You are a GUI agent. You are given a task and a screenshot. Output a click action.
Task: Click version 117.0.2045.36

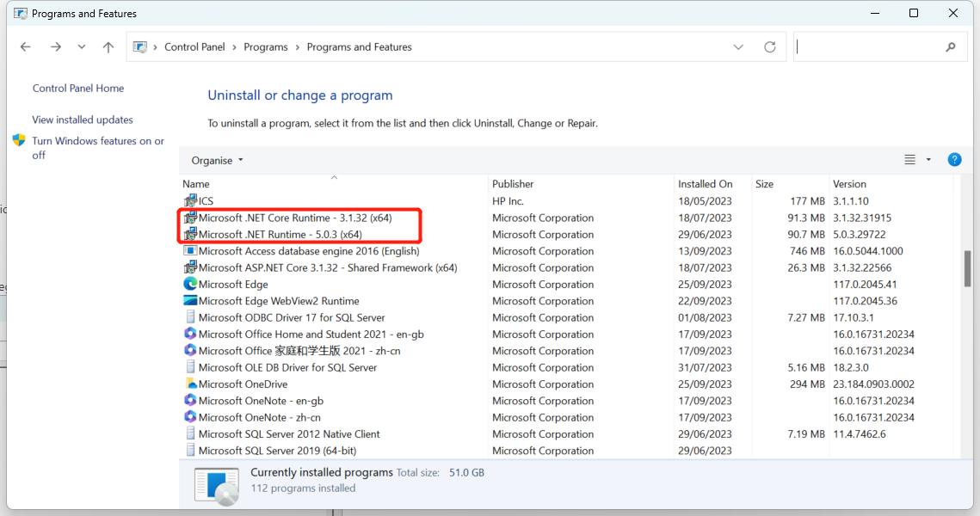tap(865, 301)
